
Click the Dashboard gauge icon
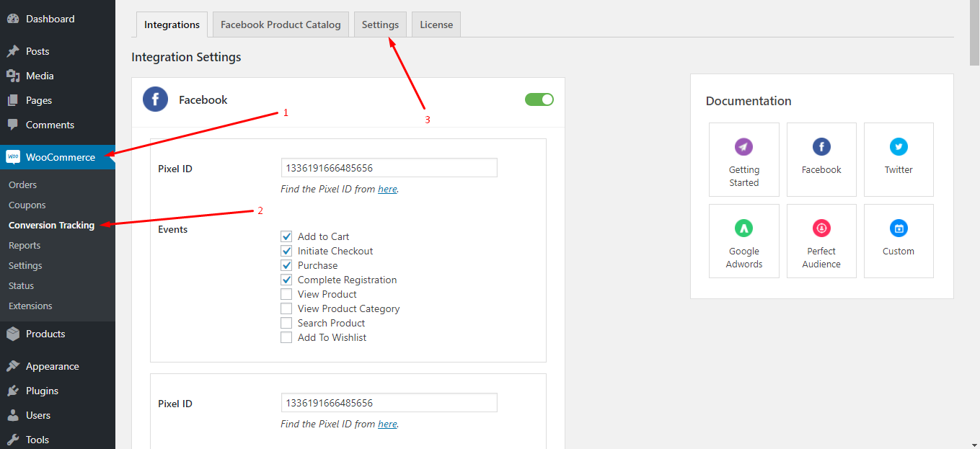click(x=13, y=19)
